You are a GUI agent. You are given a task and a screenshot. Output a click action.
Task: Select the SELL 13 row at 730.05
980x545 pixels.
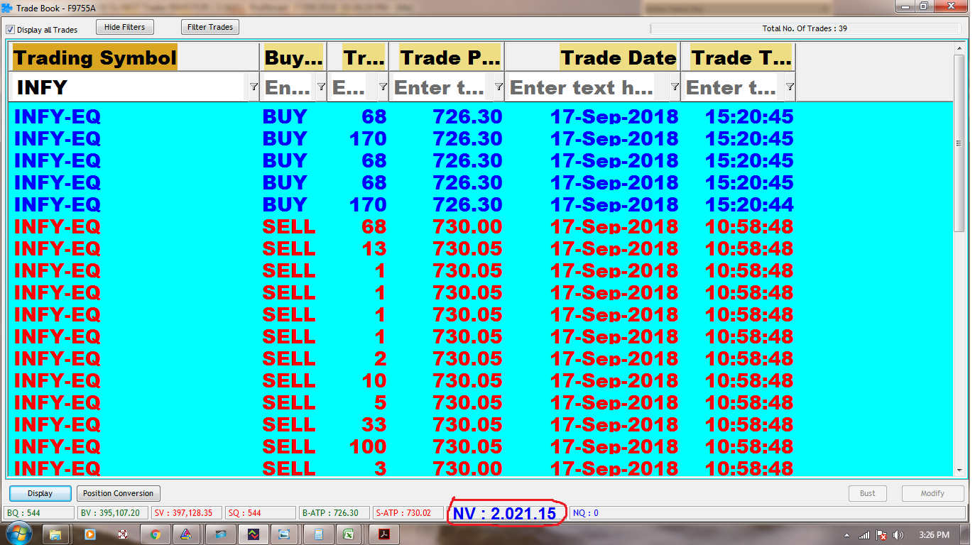[480, 248]
